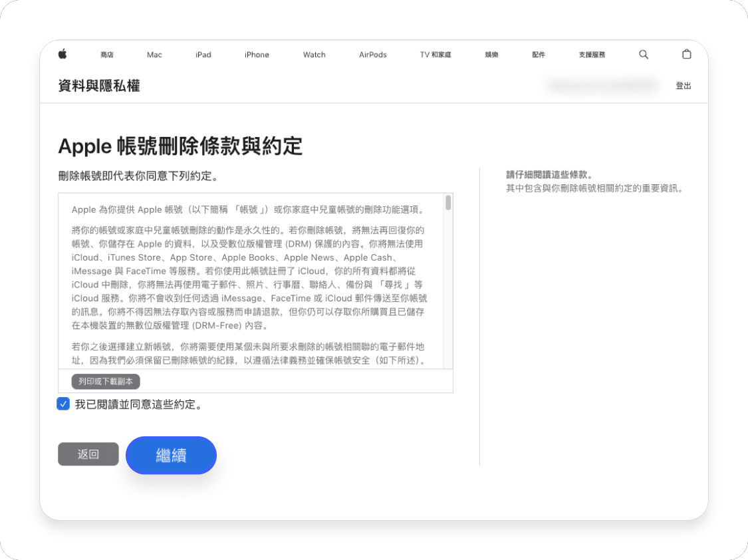This screenshot has height=560, width=748.
Task: Open the AirPods menu item
Action: click(373, 55)
